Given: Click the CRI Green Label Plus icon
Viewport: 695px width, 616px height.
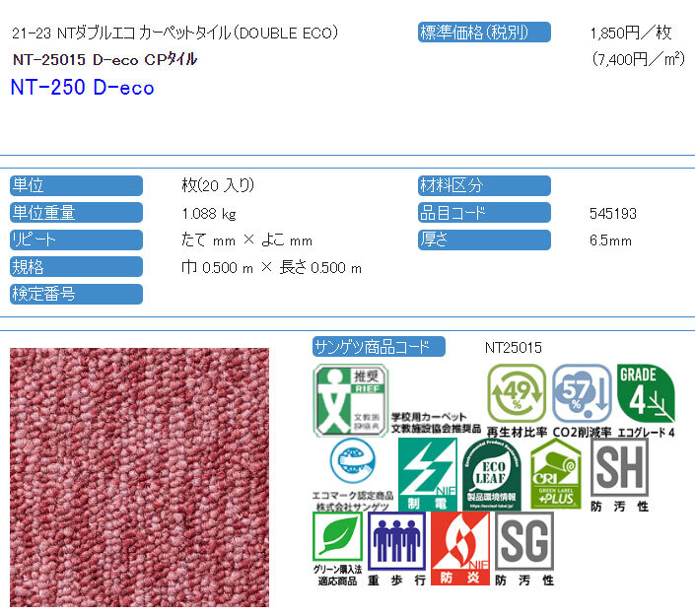Looking at the screenshot, I should (x=556, y=473).
